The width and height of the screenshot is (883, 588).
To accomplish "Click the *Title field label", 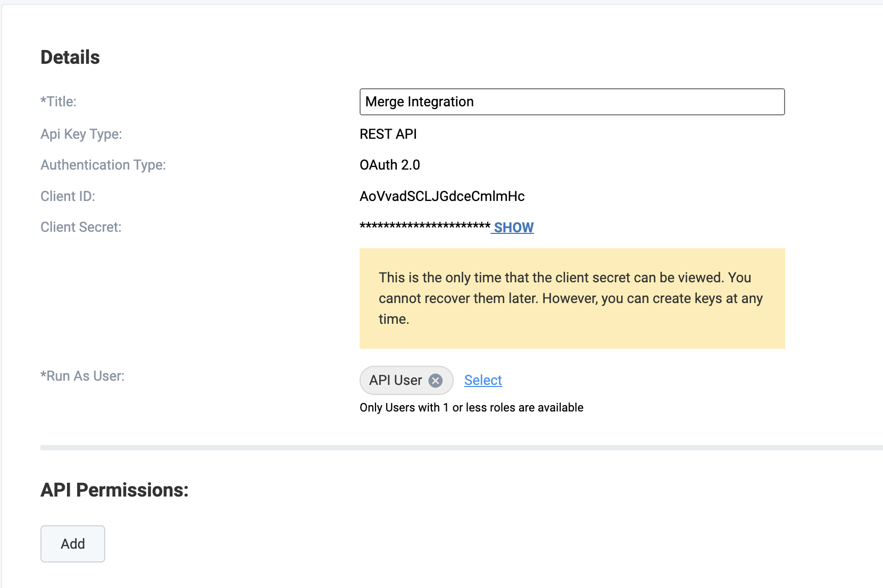I will pyautogui.click(x=59, y=102).
